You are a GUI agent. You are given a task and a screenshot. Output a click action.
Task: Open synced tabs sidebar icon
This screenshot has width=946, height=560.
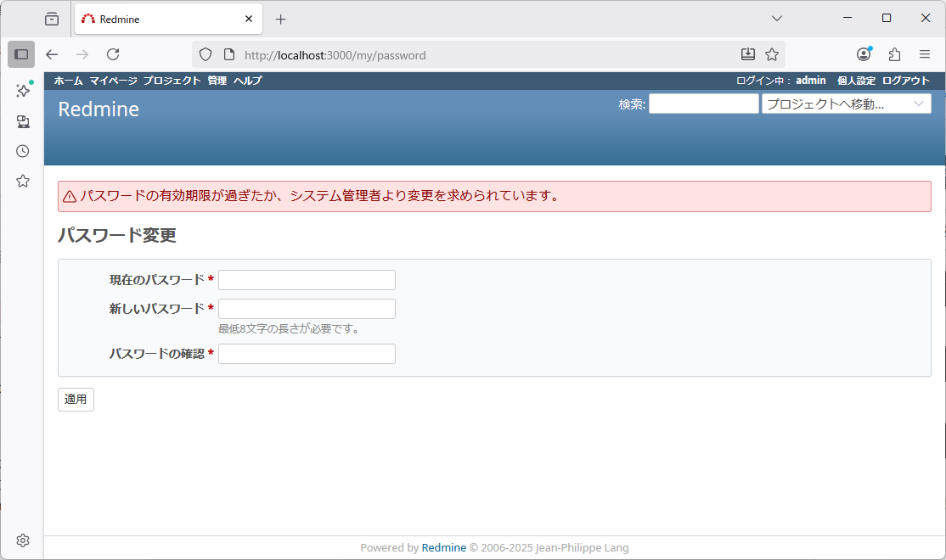pyautogui.click(x=23, y=122)
